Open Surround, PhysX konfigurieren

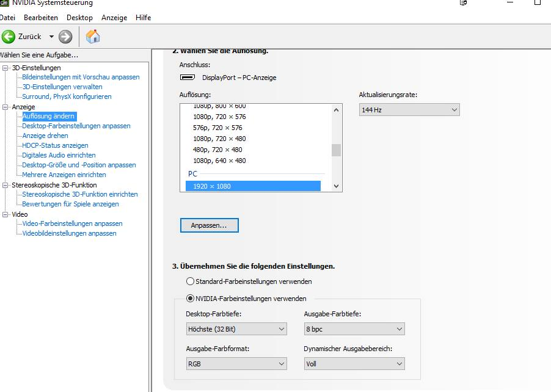[67, 96]
